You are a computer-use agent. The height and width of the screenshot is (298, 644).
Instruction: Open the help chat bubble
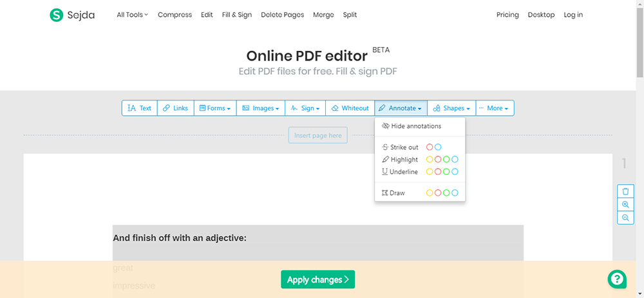(x=617, y=279)
